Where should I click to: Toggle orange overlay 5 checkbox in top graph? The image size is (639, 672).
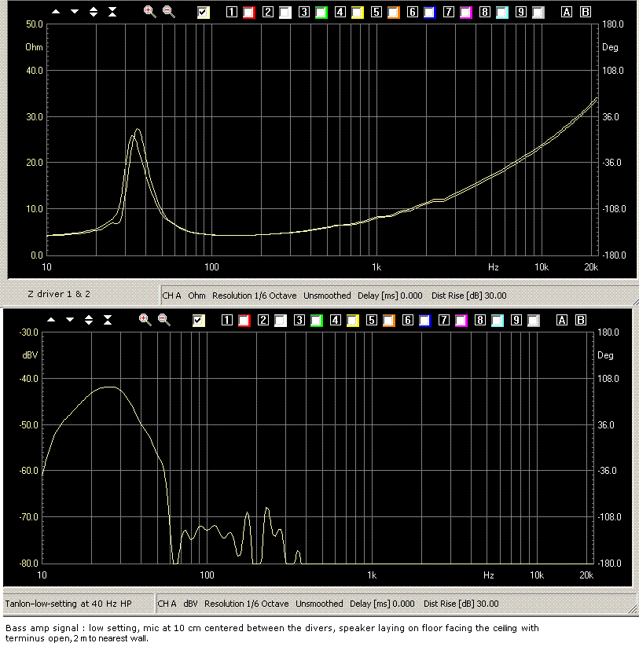[394, 13]
